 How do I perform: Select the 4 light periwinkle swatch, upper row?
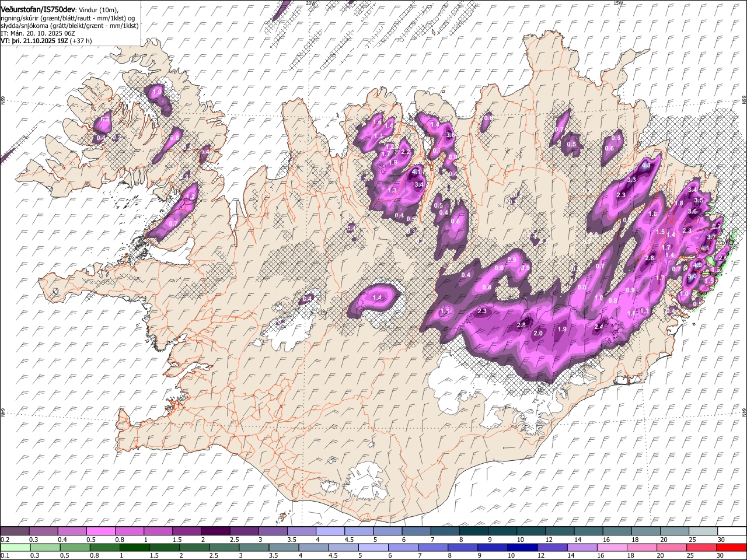click(330, 531)
